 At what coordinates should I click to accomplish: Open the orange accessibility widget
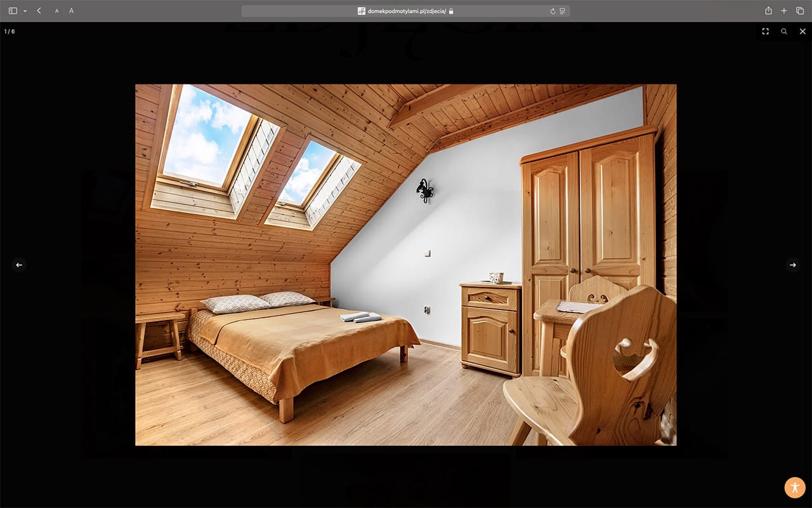click(795, 487)
